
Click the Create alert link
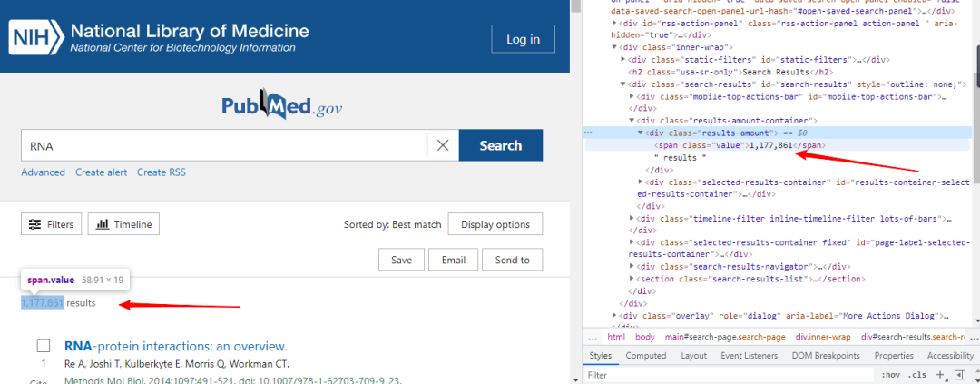(x=102, y=172)
